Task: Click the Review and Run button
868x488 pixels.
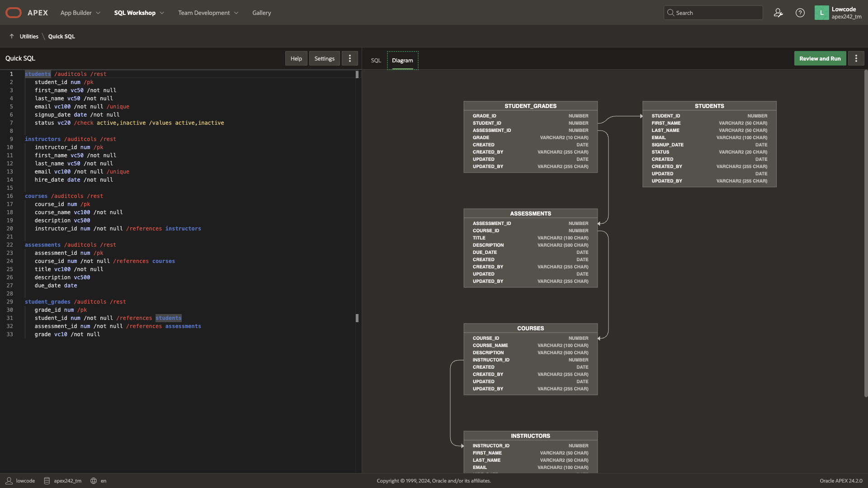Action: [820, 58]
